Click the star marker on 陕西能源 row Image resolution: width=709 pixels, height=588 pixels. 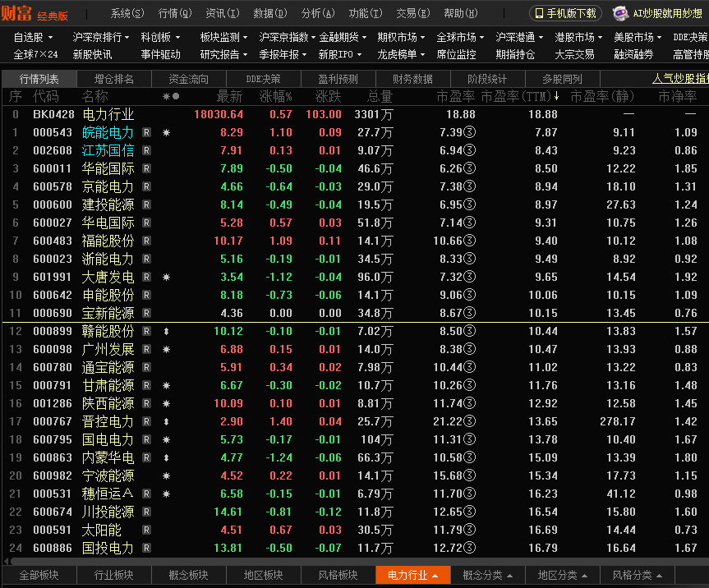(167, 403)
